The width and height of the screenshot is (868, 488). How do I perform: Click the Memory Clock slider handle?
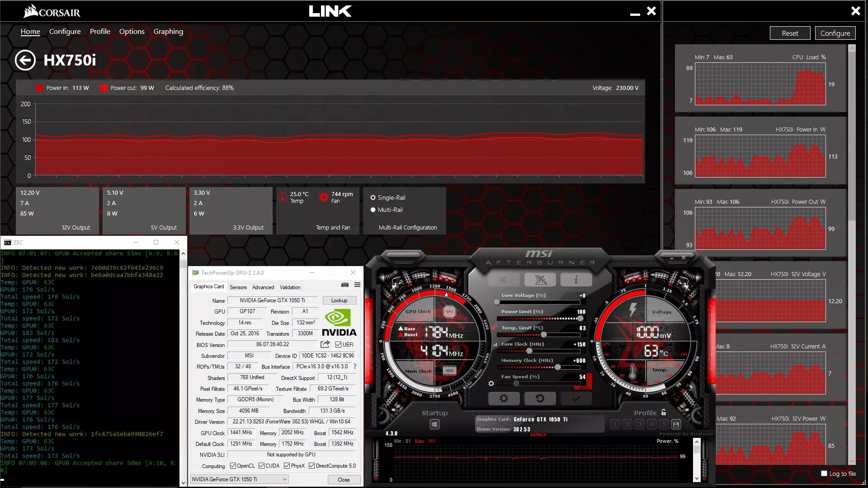click(558, 367)
